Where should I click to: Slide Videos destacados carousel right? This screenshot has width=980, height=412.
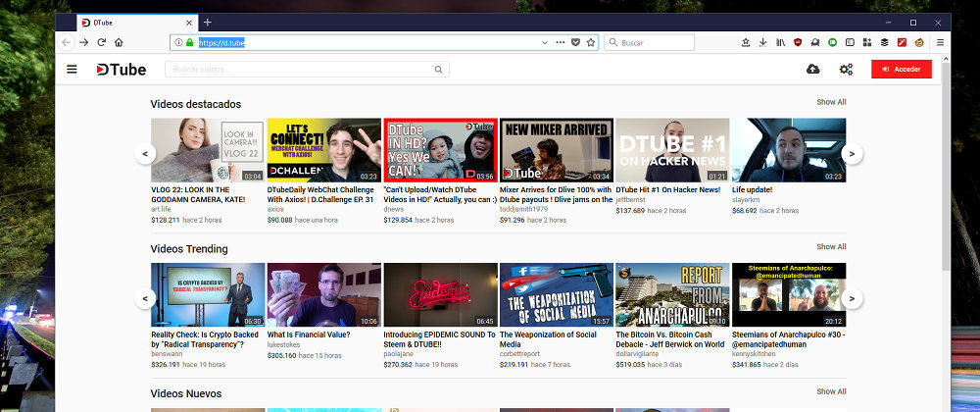pyautogui.click(x=852, y=153)
